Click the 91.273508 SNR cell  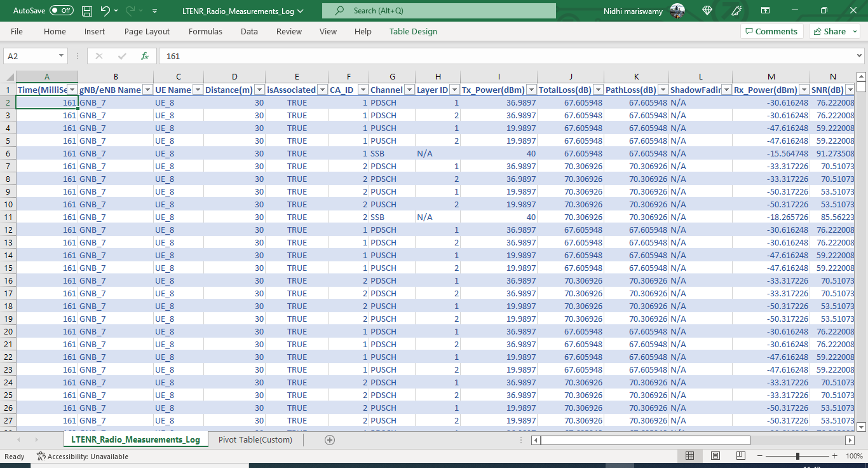[x=832, y=153]
